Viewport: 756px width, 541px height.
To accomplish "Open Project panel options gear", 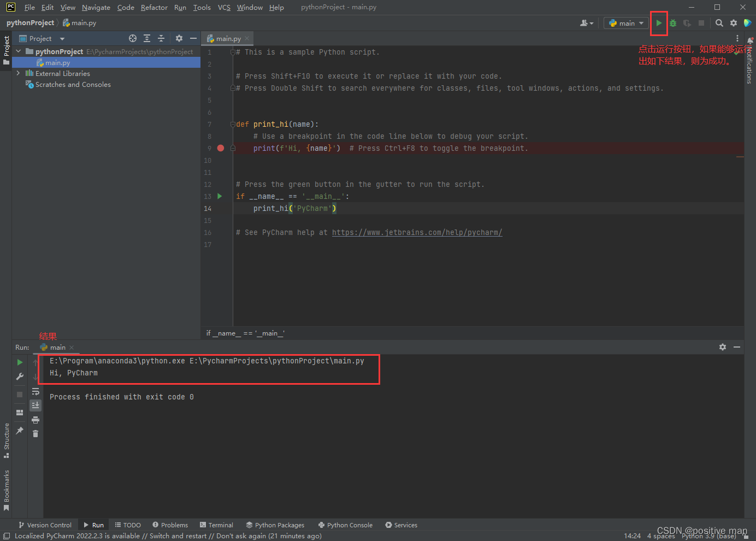I will click(179, 38).
